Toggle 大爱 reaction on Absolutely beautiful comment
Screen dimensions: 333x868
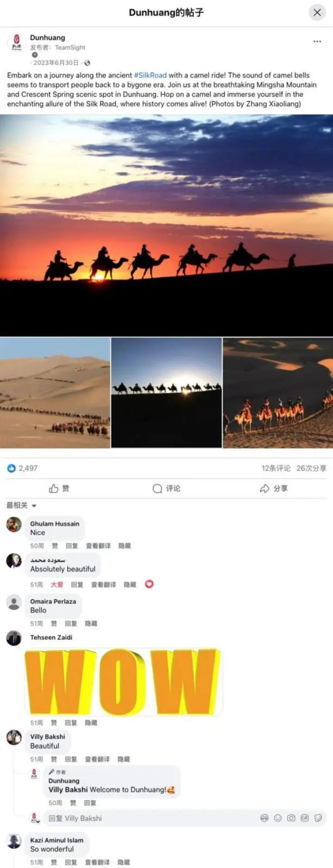pos(57,585)
